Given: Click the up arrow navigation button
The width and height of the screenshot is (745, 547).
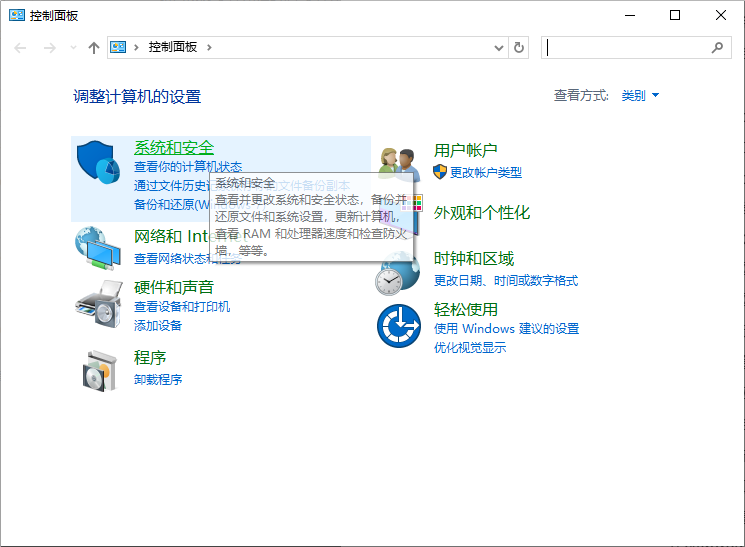Looking at the screenshot, I should click(x=94, y=48).
